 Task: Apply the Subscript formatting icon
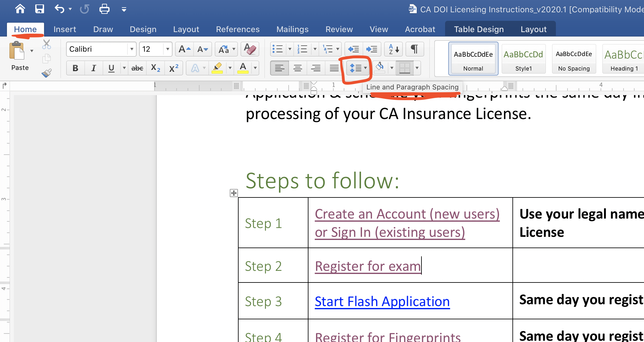155,68
